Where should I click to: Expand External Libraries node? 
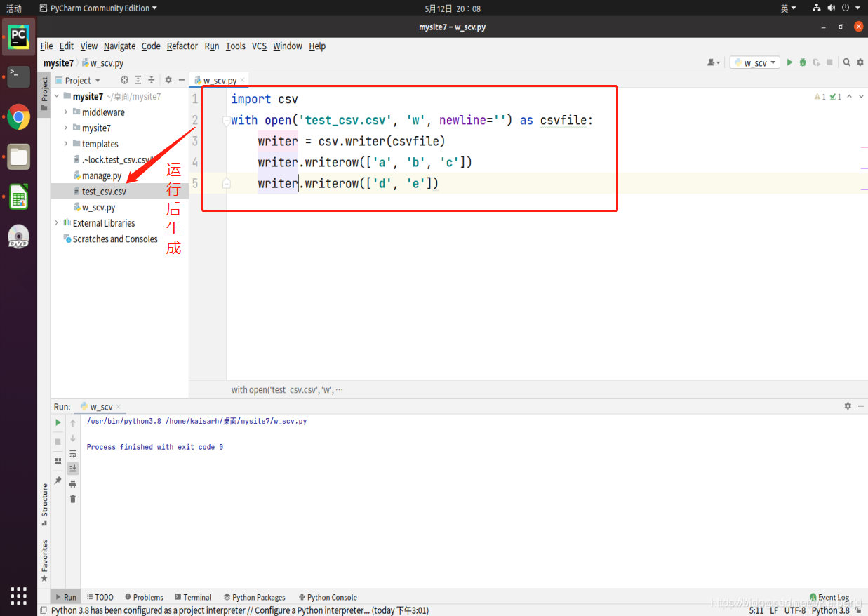[x=57, y=223]
